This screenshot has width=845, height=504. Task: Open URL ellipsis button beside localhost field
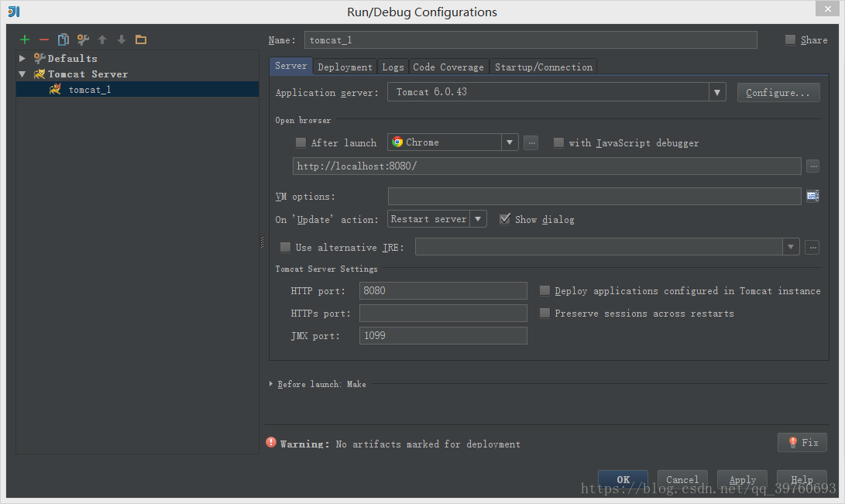[x=813, y=166]
